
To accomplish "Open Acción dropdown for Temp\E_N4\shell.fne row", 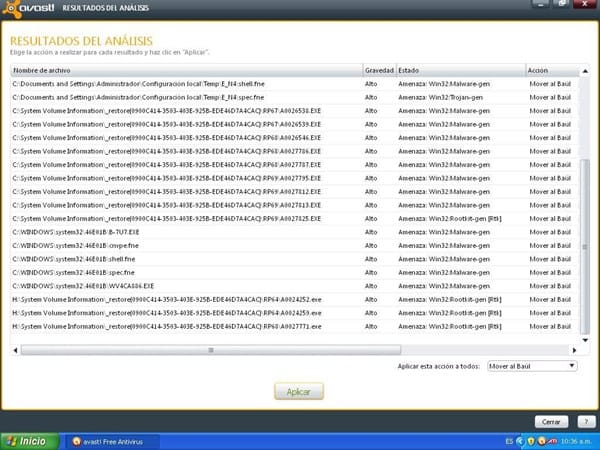I will pyautogui.click(x=550, y=84).
